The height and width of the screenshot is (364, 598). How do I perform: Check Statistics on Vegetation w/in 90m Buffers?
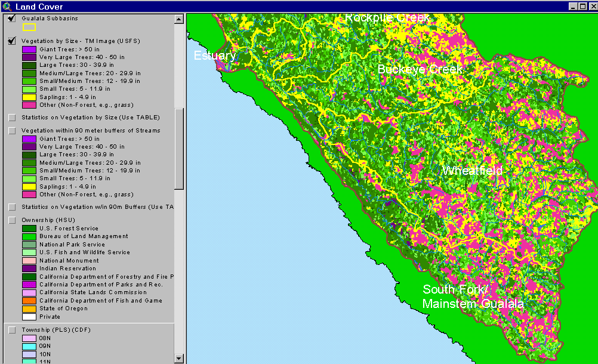pos(12,207)
